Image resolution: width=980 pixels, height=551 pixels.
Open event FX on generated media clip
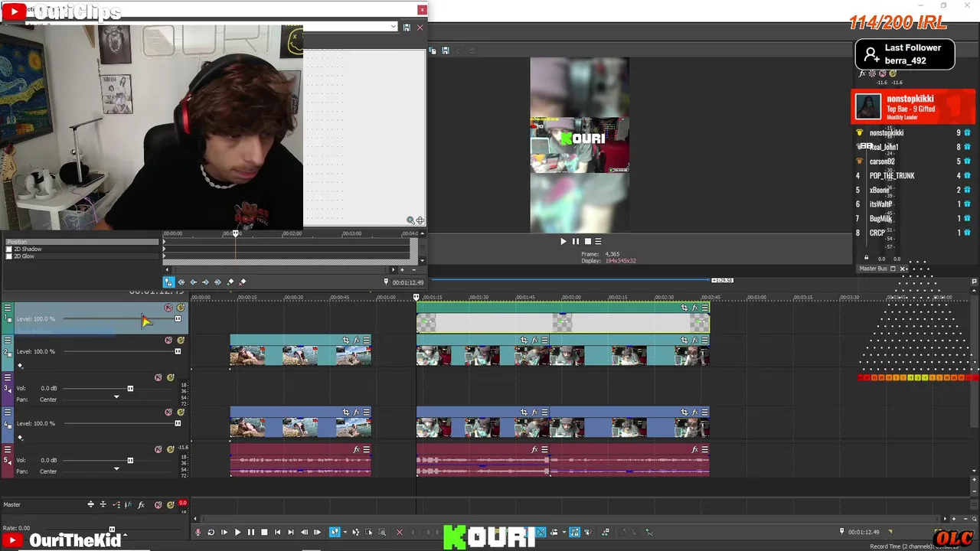(695, 308)
